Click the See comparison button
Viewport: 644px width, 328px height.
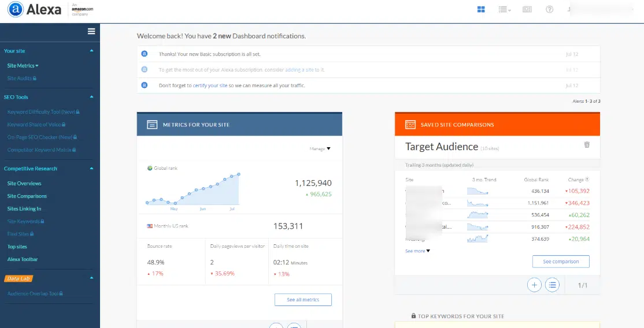point(560,262)
